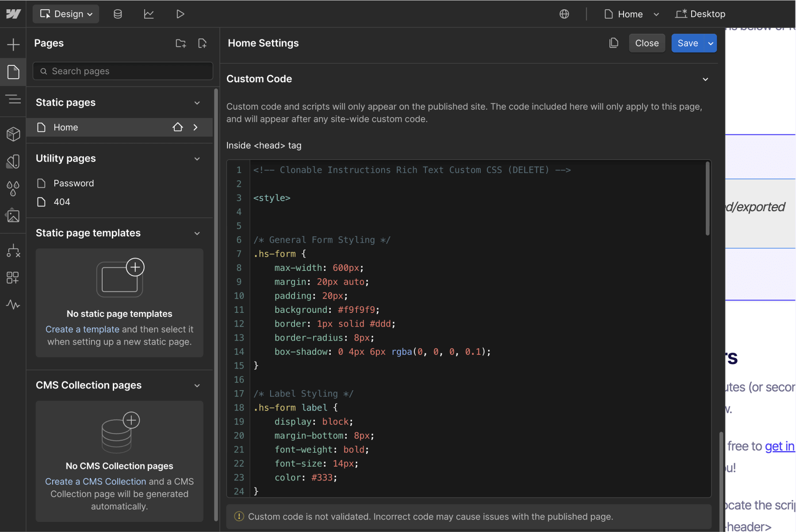Click the font-weight: bold code line
Viewport: 796px width, 532px height.
[321, 449]
